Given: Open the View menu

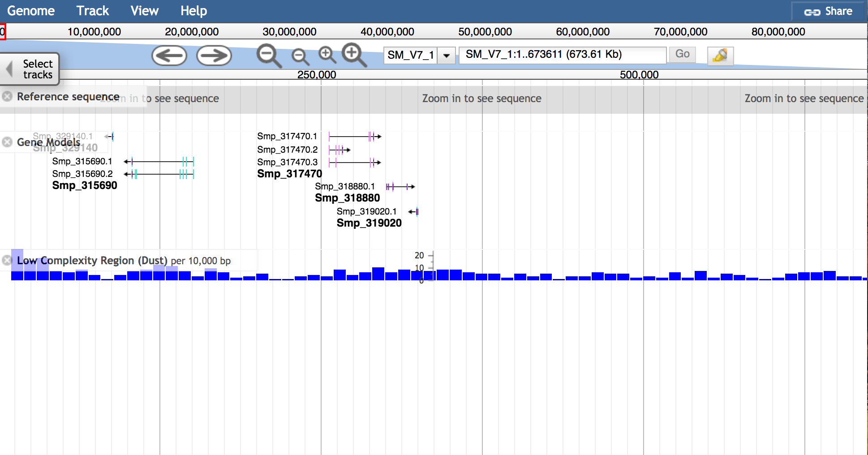Looking at the screenshot, I should click(144, 11).
